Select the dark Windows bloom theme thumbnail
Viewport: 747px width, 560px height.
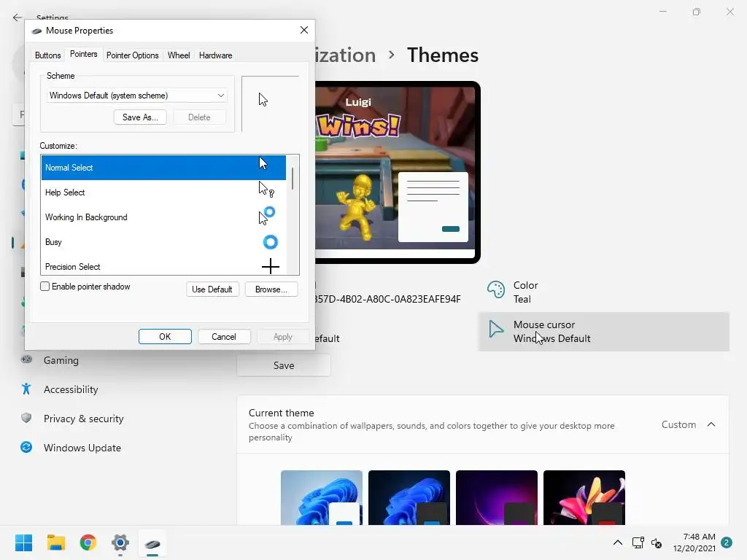pos(409,497)
